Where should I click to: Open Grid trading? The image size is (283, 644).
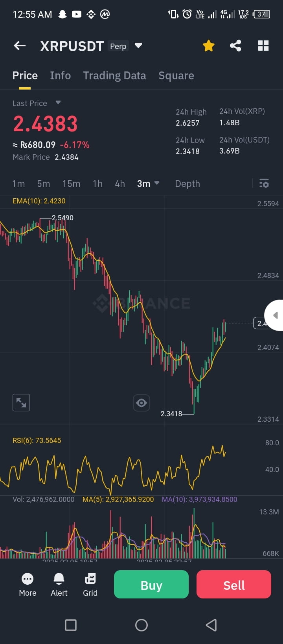coord(90,585)
